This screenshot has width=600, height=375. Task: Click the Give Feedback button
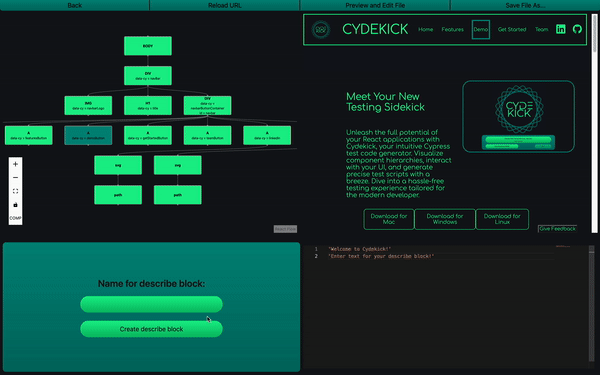click(x=557, y=229)
